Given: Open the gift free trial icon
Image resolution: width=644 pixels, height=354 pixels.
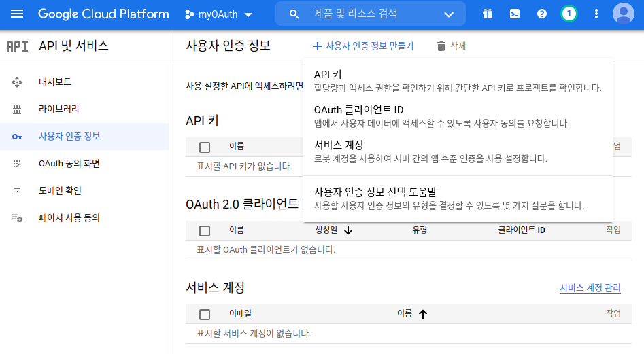Looking at the screenshot, I should tap(488, 14).
